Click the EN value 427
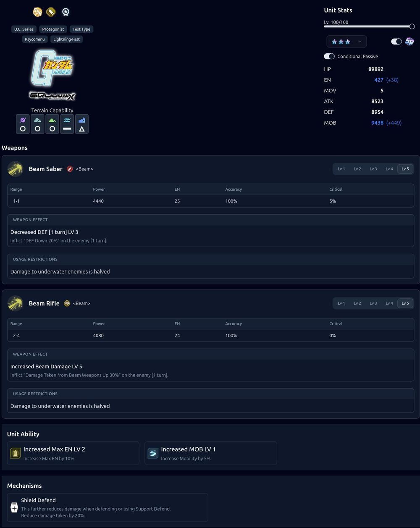 click(x=379, y=80)
